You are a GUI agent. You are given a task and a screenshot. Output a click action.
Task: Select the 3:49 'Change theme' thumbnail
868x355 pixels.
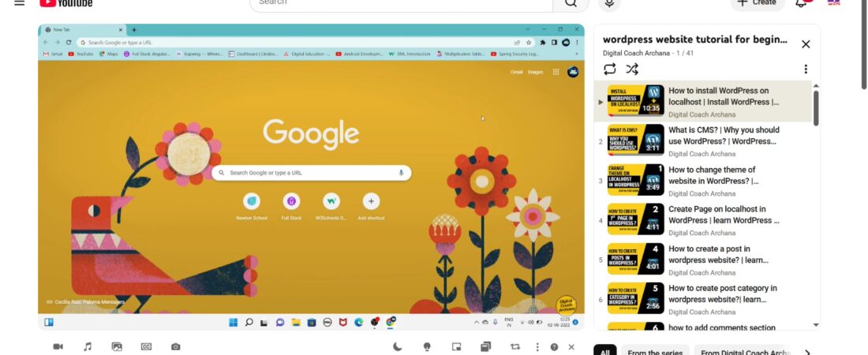(x=635, y=179)
